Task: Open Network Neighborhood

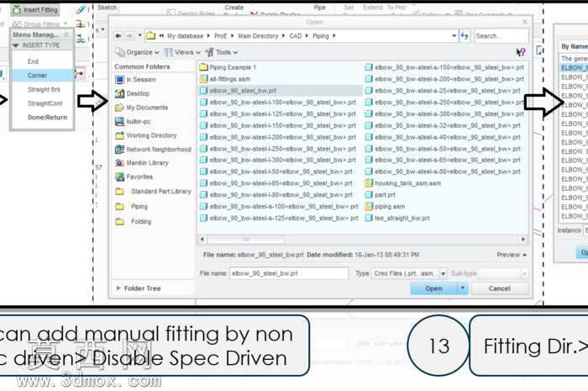Action: [x=153, y=150]
